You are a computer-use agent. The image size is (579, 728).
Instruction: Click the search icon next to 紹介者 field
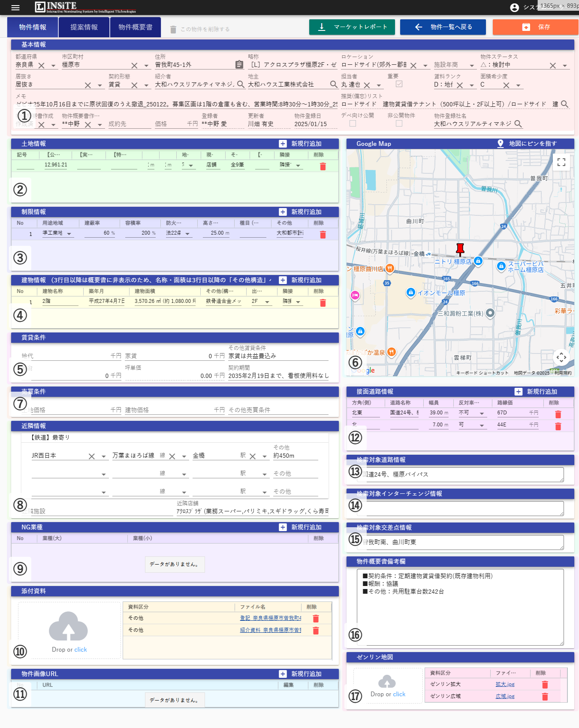[241, 85]
